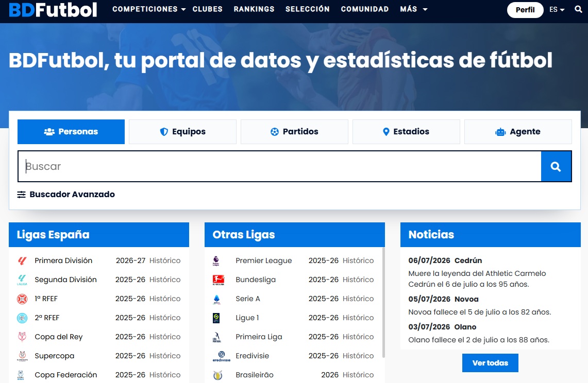Screen dimensions: 588x383
Task: Open the Clubes menu item
Action: tap(207, 9)
